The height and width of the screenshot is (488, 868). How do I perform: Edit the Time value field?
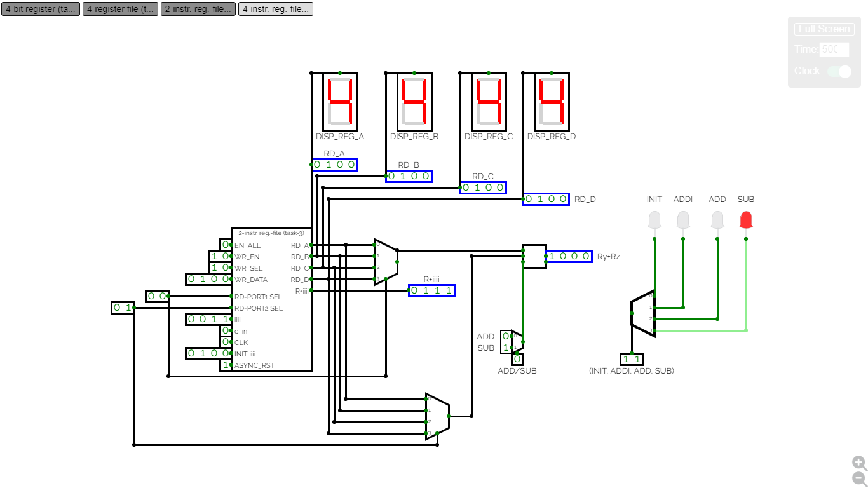point(834,50)
